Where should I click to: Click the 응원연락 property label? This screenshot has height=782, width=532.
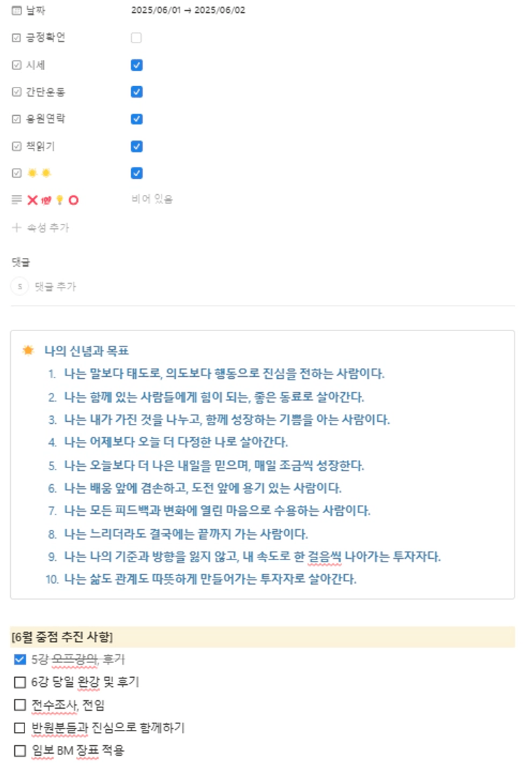pos(45,119)
